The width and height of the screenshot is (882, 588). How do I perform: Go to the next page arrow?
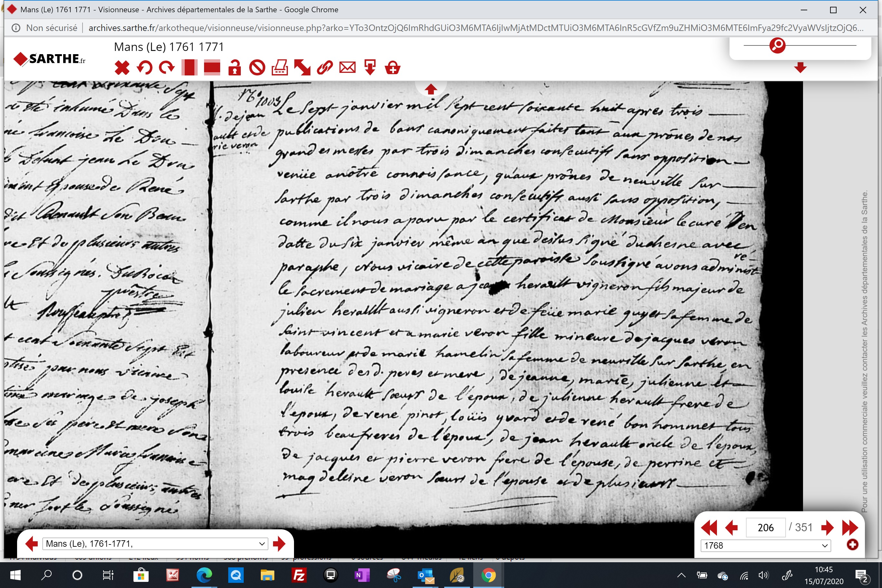[x=827, y=528]
